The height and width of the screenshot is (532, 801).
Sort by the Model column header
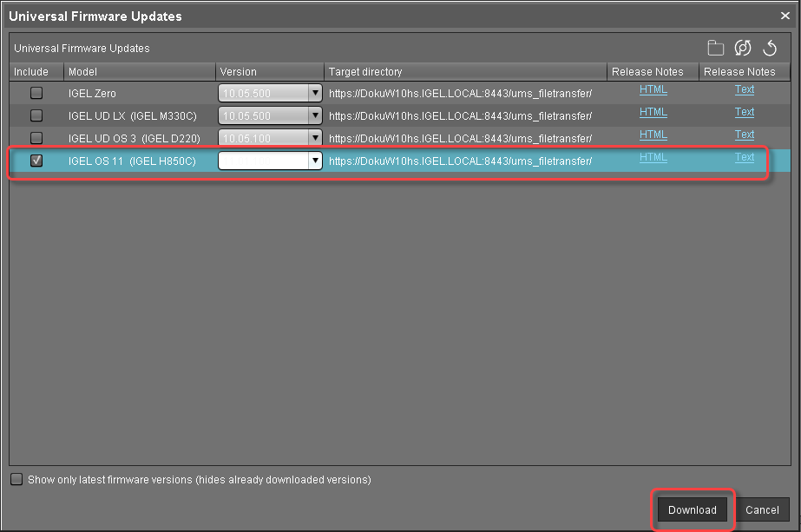139,71
